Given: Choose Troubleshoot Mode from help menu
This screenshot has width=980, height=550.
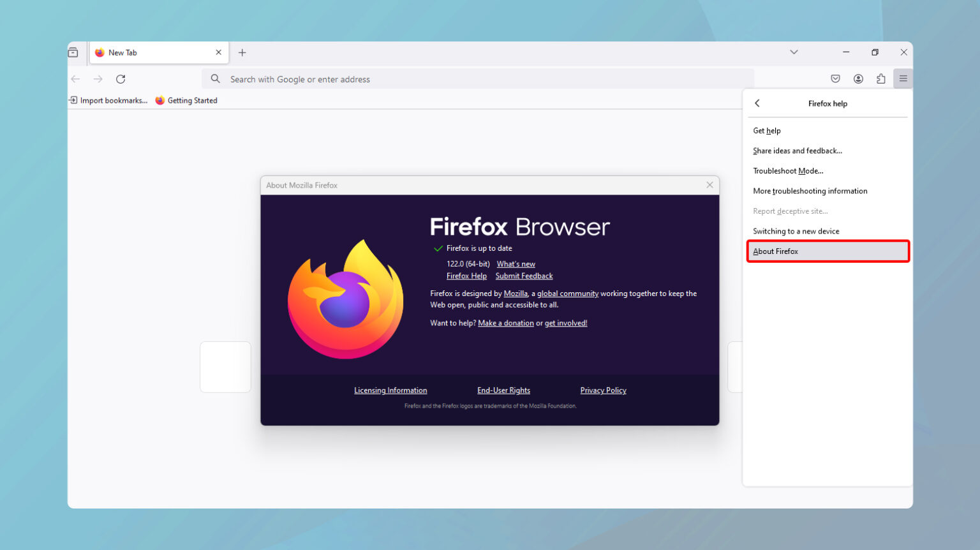Looking at the screenshot, I should (x=788, y=171).
